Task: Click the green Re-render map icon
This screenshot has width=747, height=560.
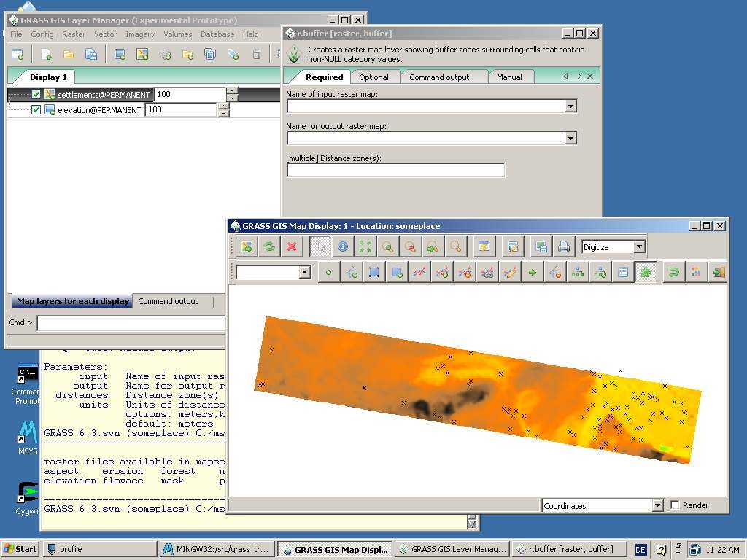Action: [x=269, y=246]
